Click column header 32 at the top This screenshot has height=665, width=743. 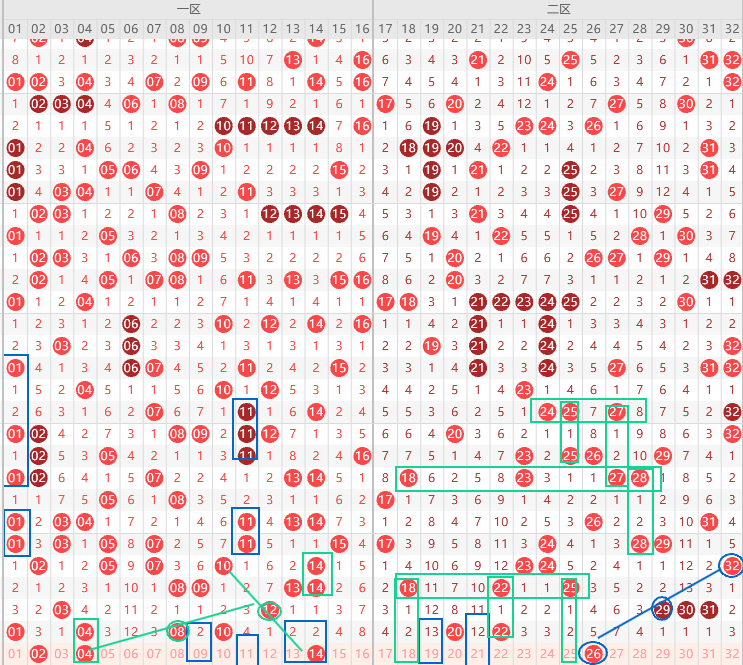[x=732, y=28]
